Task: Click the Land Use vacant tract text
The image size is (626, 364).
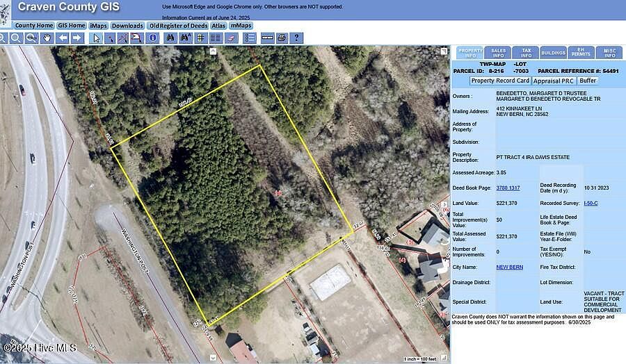Action: pos(604,301)
